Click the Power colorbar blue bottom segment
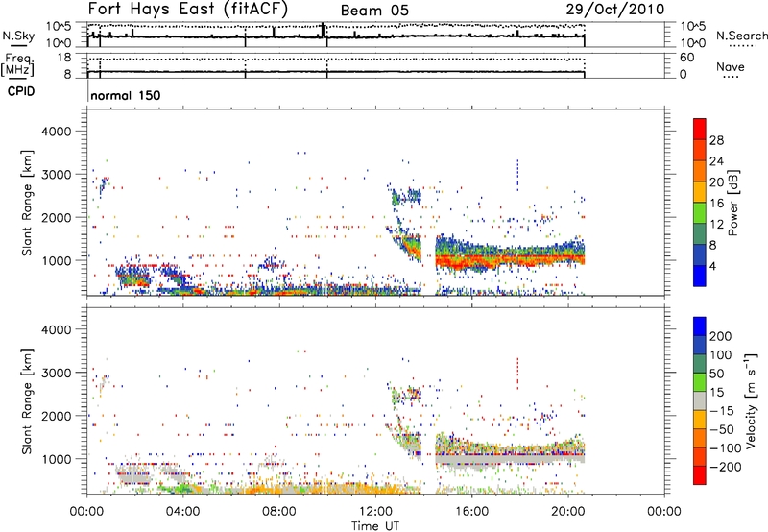This screenshot has height=532, width=768. click(x=700, y=276)
